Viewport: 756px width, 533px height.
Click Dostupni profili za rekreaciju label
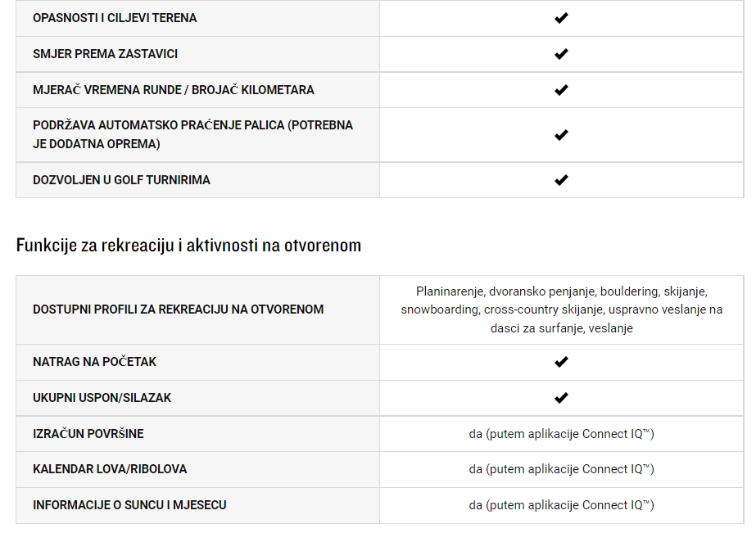tap(179, 309)
